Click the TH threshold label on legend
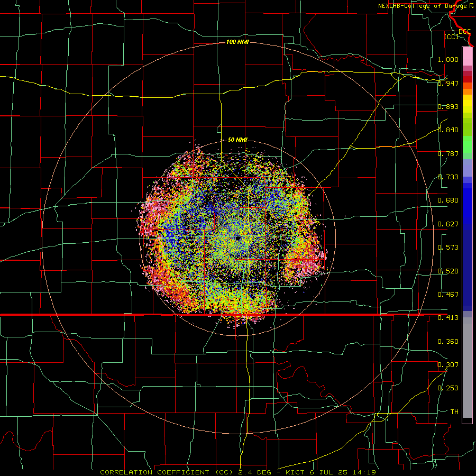 454,412
